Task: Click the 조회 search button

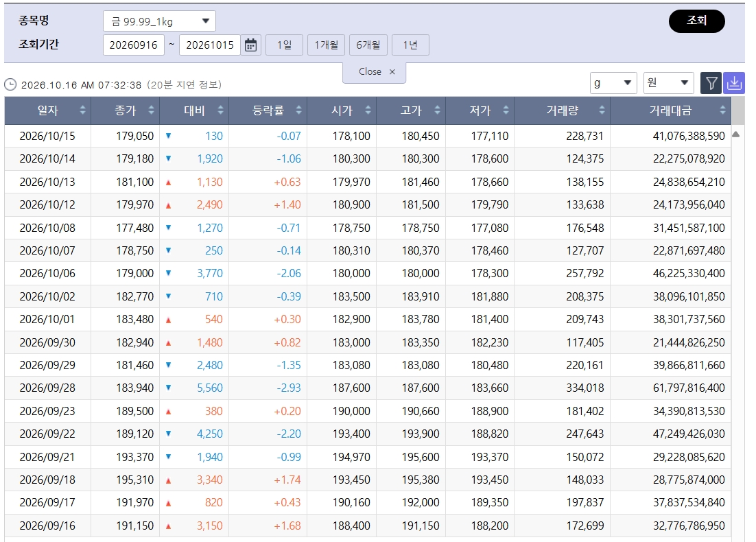Action: tap(697, 21)
